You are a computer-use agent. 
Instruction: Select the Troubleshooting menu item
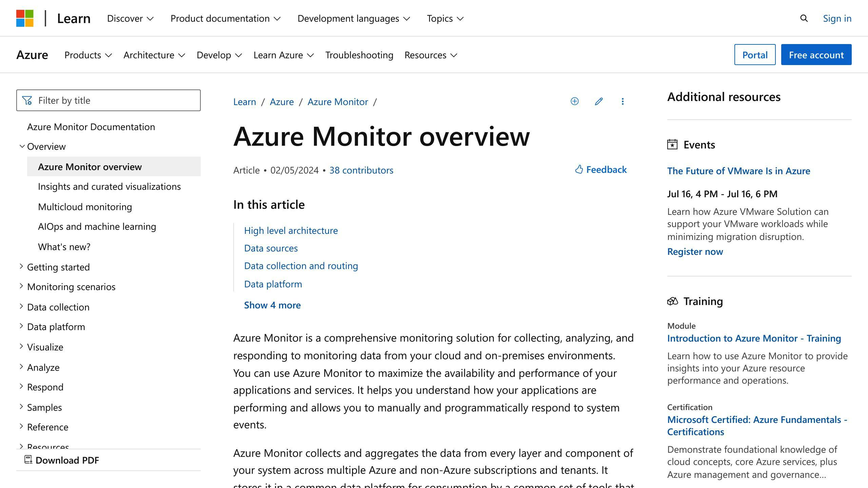pyautogui.click(x=359, y=55)
